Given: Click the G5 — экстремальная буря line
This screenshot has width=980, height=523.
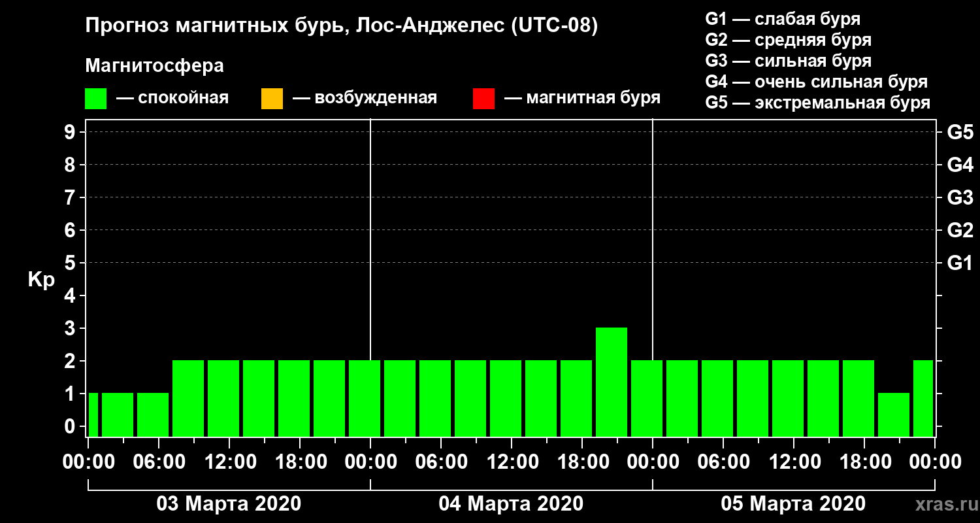Looking at the screenshot, I should 818,103.
